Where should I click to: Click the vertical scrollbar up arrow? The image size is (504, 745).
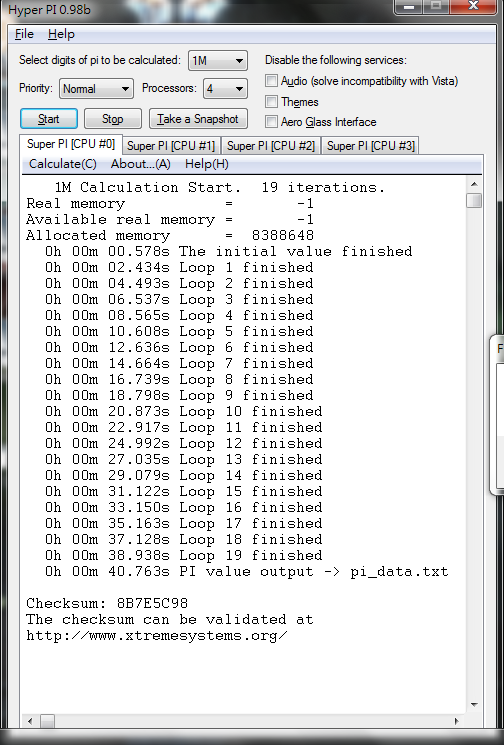[474, 184]
